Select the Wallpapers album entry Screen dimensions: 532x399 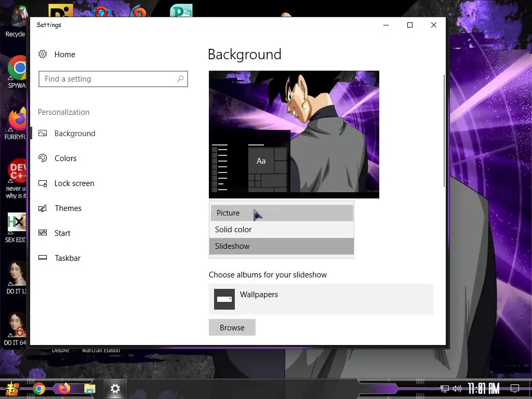(x=321, y=299)
